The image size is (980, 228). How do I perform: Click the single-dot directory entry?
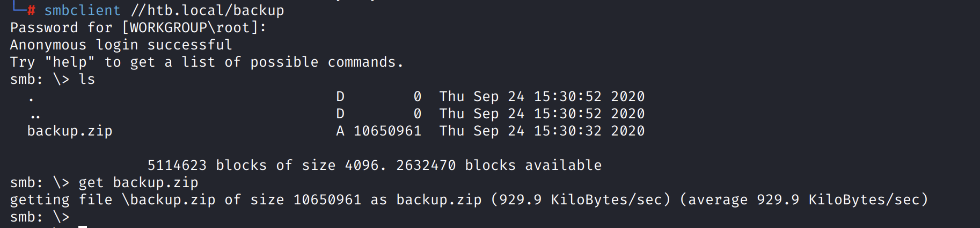pyautogui.click(x=31, y=98)
